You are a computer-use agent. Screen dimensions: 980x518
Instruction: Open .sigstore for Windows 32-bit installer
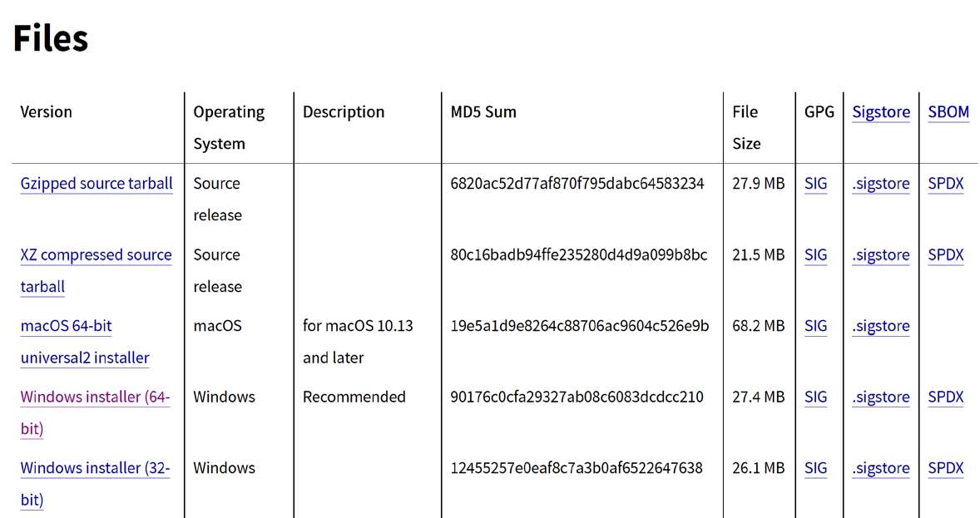[881, 469]
